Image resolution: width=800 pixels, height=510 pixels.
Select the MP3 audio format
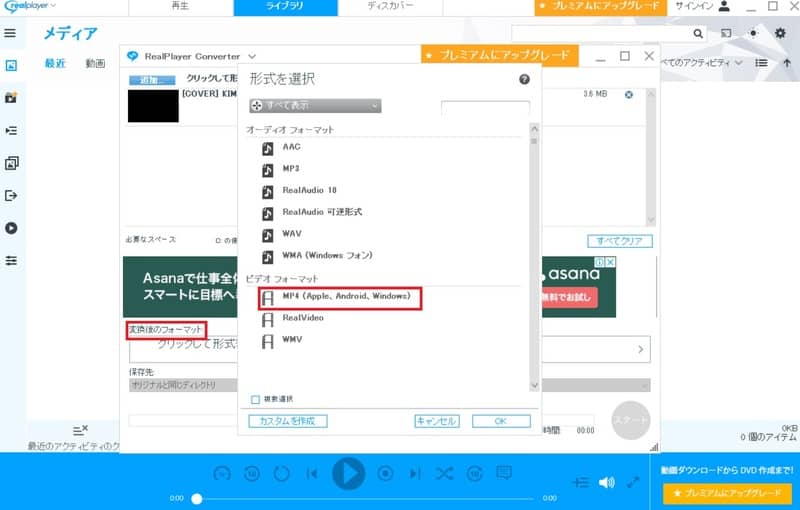291,168
